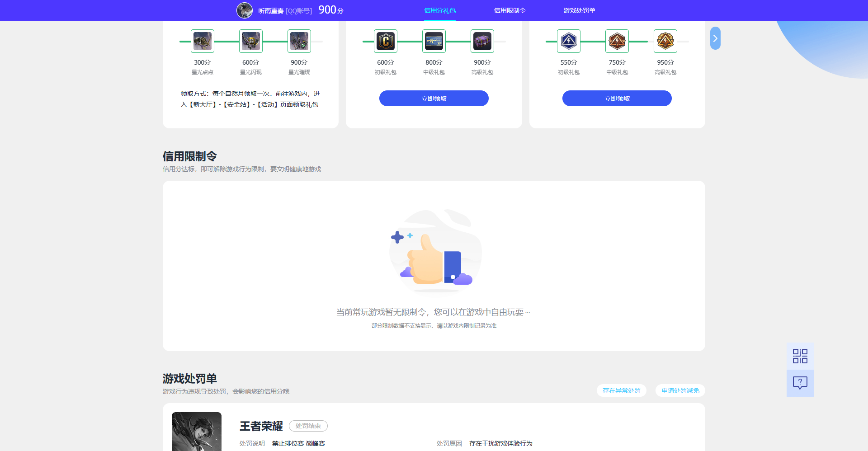Open the help question chat icon
The width and height of the screenshot is (868, 451).
[x=800, y=383]
